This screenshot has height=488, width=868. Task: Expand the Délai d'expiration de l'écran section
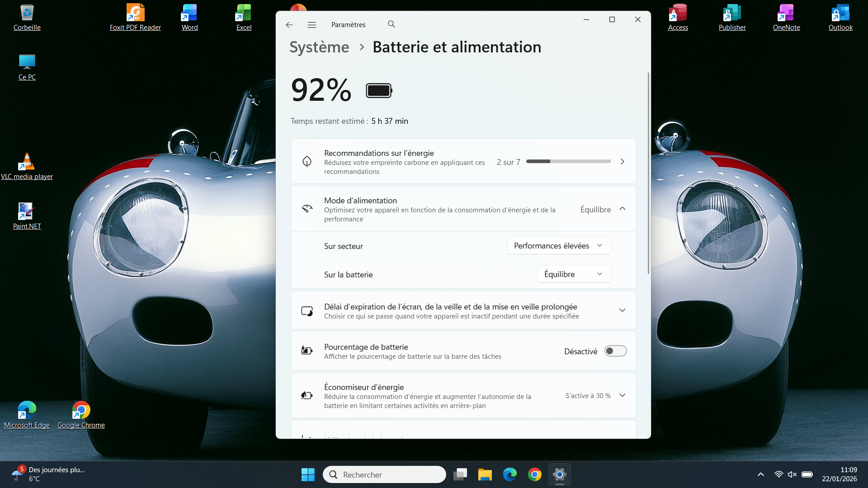coord(623,310)
